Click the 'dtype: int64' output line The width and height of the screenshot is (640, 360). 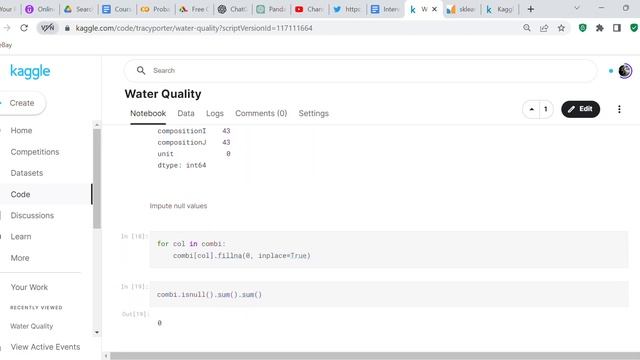[x=182, y=165]
